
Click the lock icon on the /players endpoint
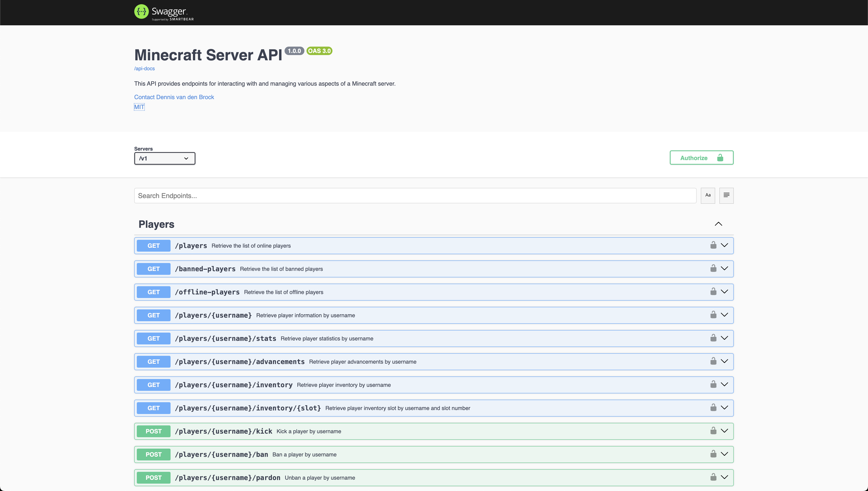click(713, 245)
